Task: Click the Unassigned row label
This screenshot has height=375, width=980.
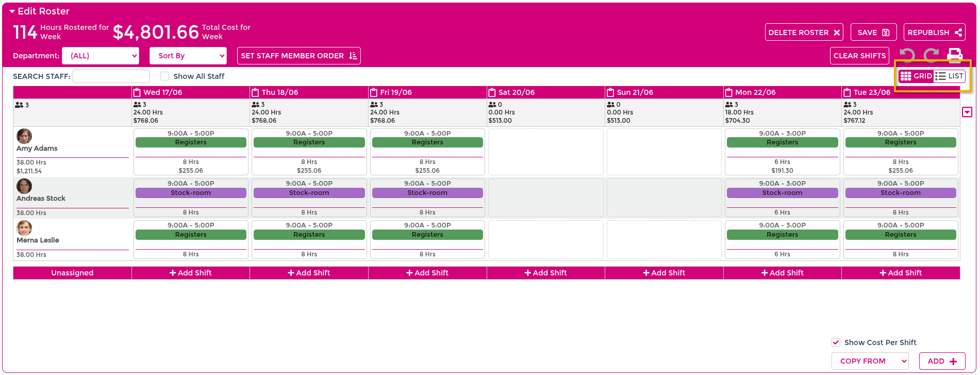Action: (x=72, y=273)
